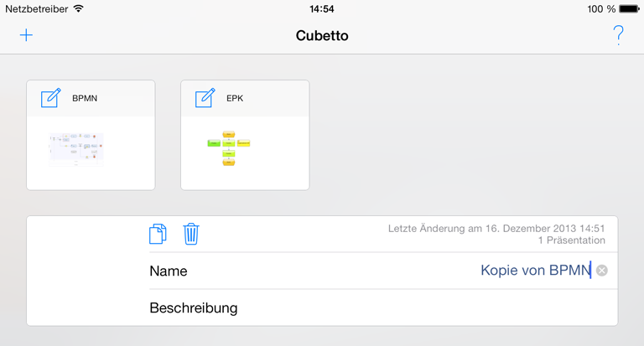Delete project with the trash icon
This screenshot has height=346, width=644.
coord(191,234)
